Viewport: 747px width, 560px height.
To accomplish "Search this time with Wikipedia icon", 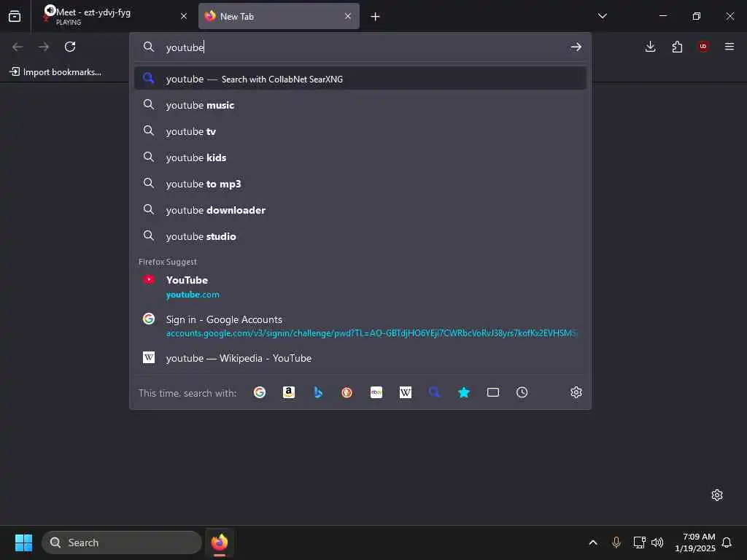I will (406, 392).
